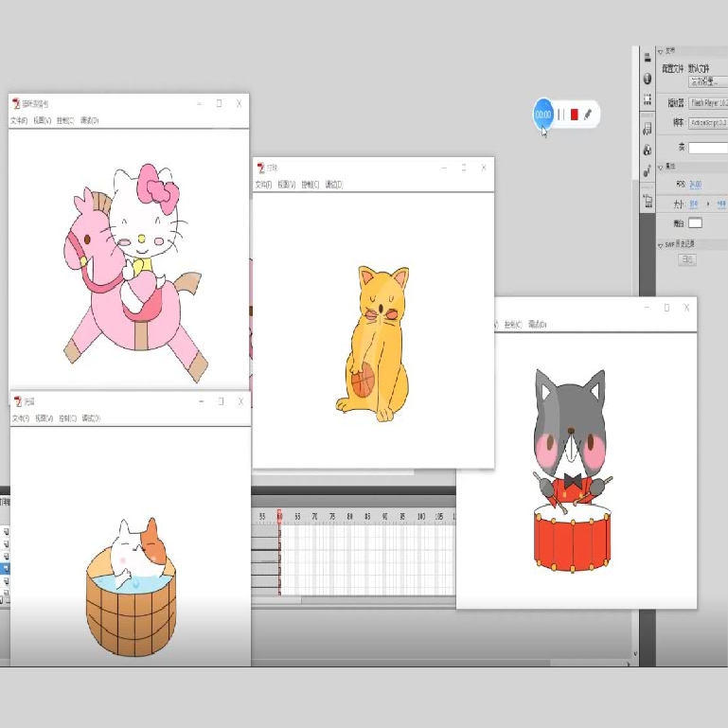
Task: Collapse the SWF 历史记录 section triangle
Action: pyautogui.click(x=660, y=244)
